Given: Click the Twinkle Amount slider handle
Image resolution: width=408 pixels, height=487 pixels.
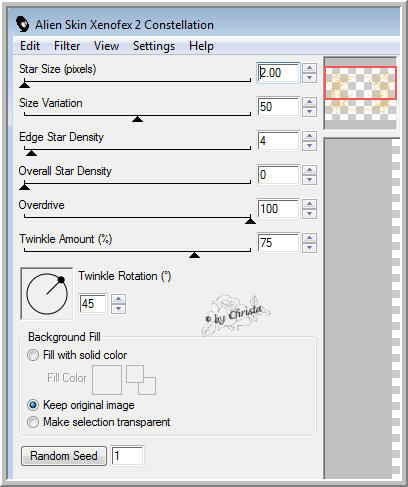Looking at the screenshot, I should click(194, 255).
